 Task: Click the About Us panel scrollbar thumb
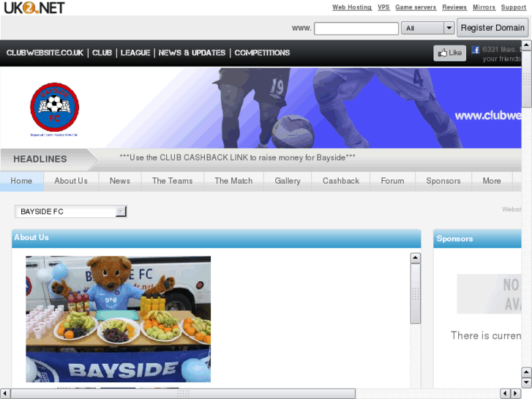416,294
